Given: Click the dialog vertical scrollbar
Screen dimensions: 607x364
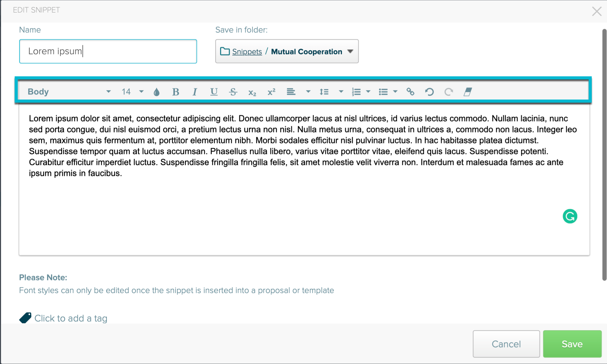Looking at the screenshot, I should tap(604, 155).
